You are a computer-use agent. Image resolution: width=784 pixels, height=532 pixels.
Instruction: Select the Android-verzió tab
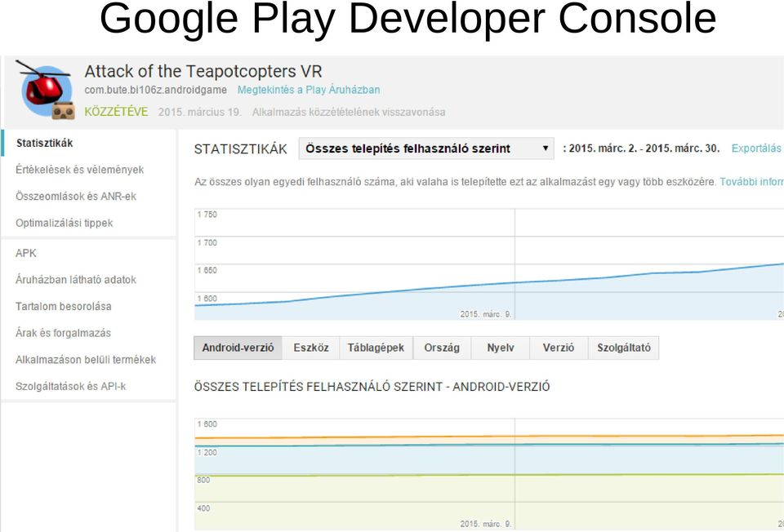tap(238, 348)
